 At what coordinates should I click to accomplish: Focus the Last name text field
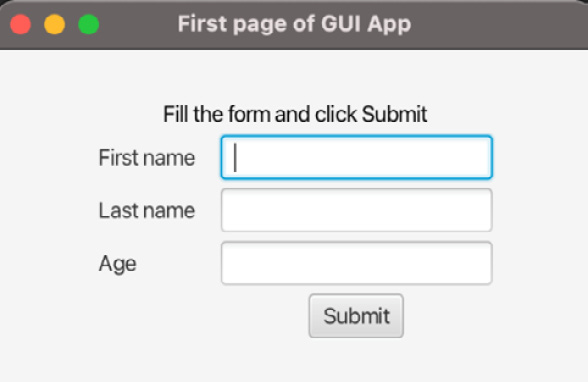tap(356, 210)
